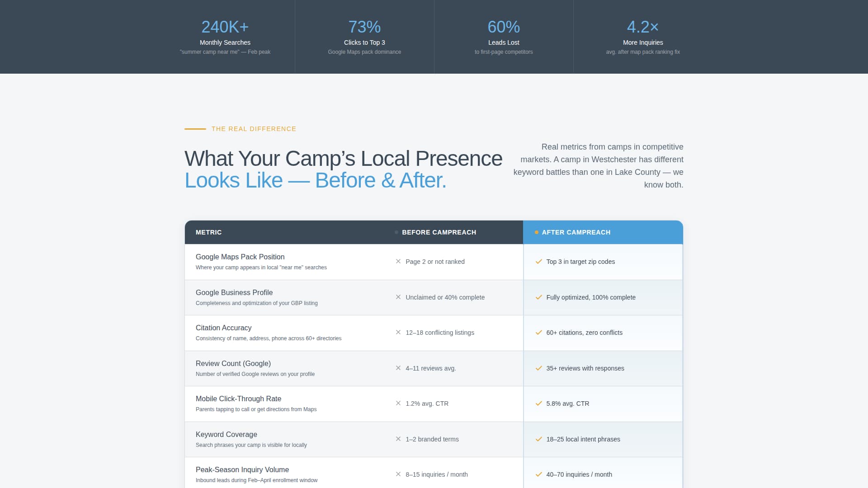Select the Mobile Click-Through Rate row title

[x=238, y=399]
